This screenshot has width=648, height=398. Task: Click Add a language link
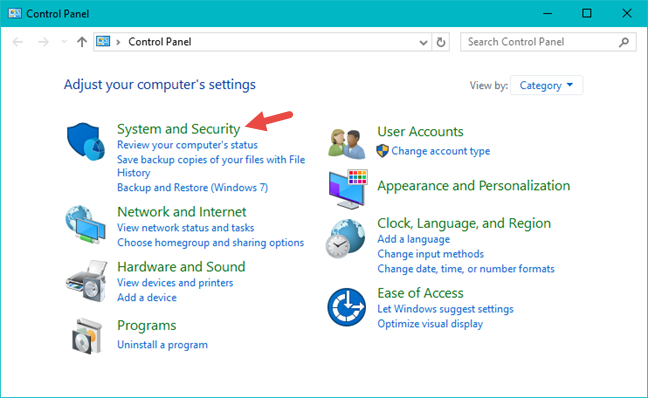click(x=414, y=239)
